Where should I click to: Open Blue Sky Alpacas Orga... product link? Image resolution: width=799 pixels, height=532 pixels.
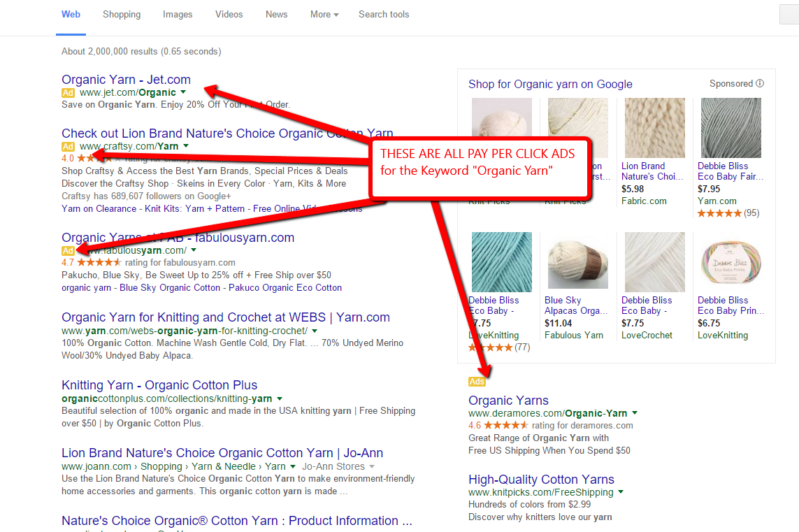(x=576, y=305)
